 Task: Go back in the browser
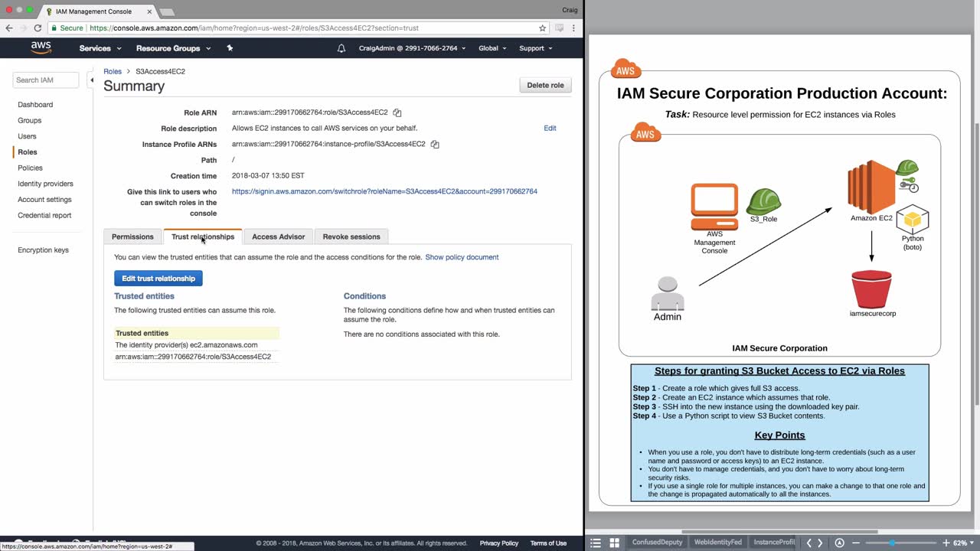click(x=9, y=28)
